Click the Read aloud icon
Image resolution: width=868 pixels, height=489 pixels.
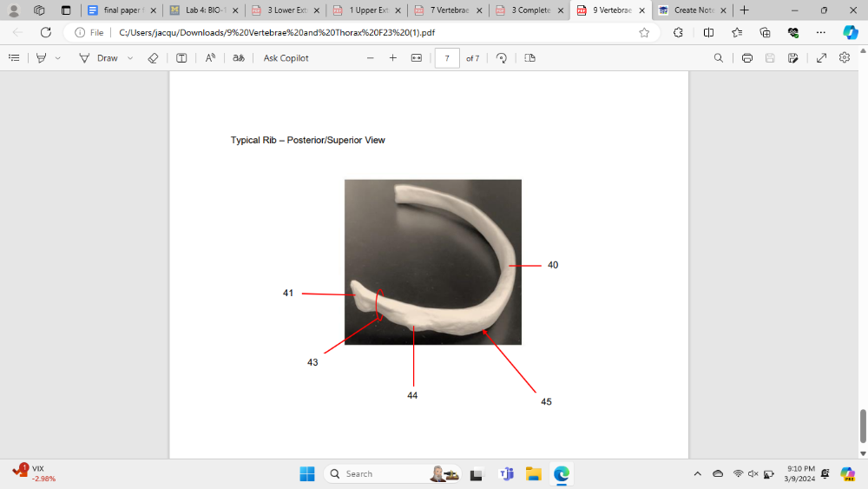[210, 58]
